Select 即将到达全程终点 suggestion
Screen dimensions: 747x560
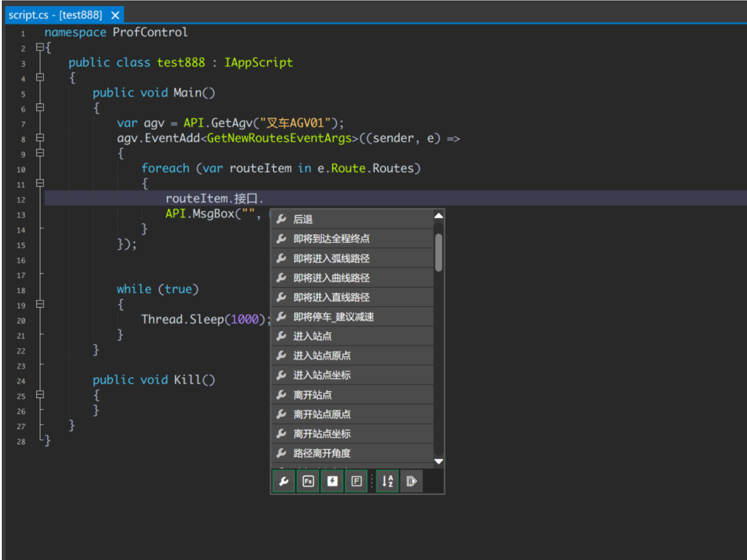(x=352, y=239)
